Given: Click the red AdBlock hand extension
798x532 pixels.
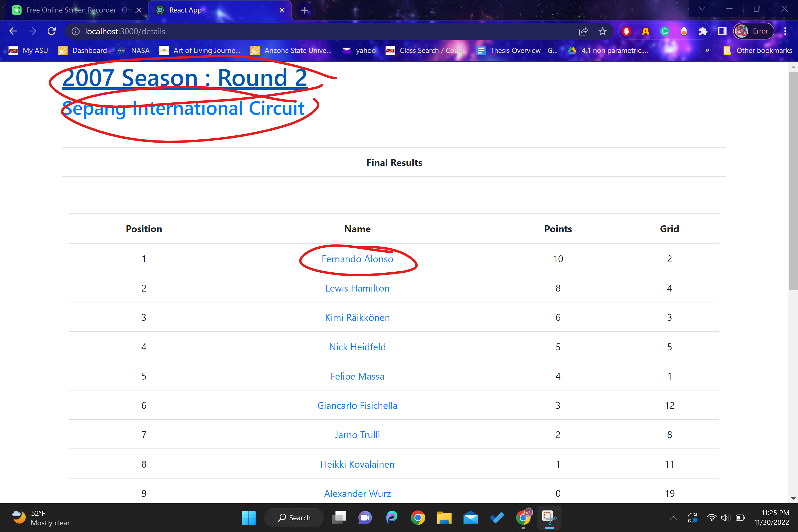Looking at the screenshot, I should 627,31.
